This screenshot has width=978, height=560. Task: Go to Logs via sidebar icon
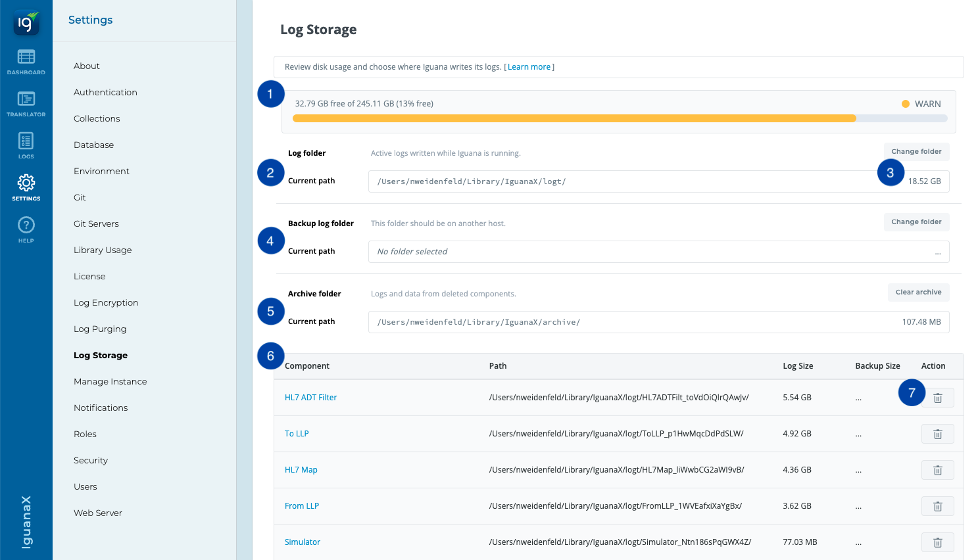pyautogui.click(x=26, y=141)
